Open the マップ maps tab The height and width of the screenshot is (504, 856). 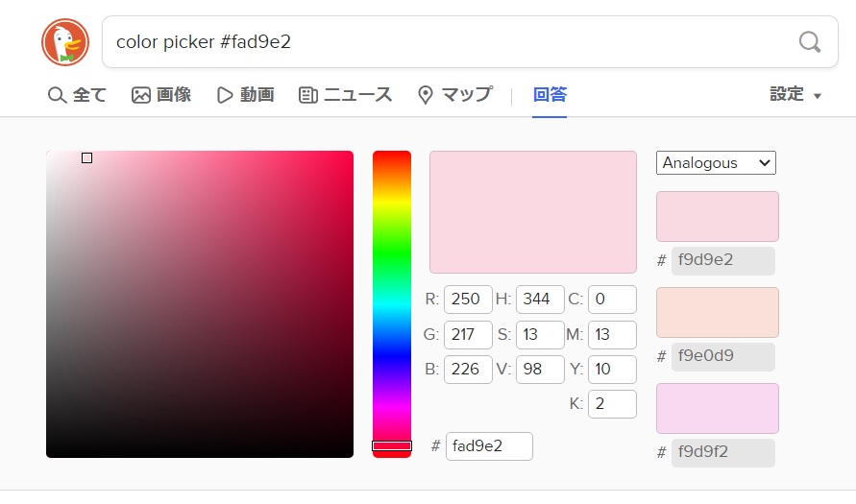[x=455, y=95]
